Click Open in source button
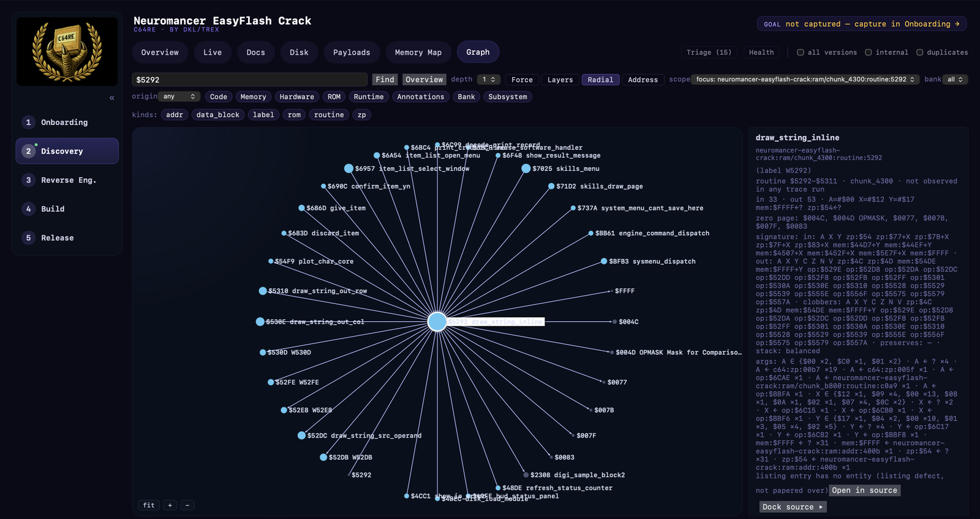 click(x=864, y=490)
